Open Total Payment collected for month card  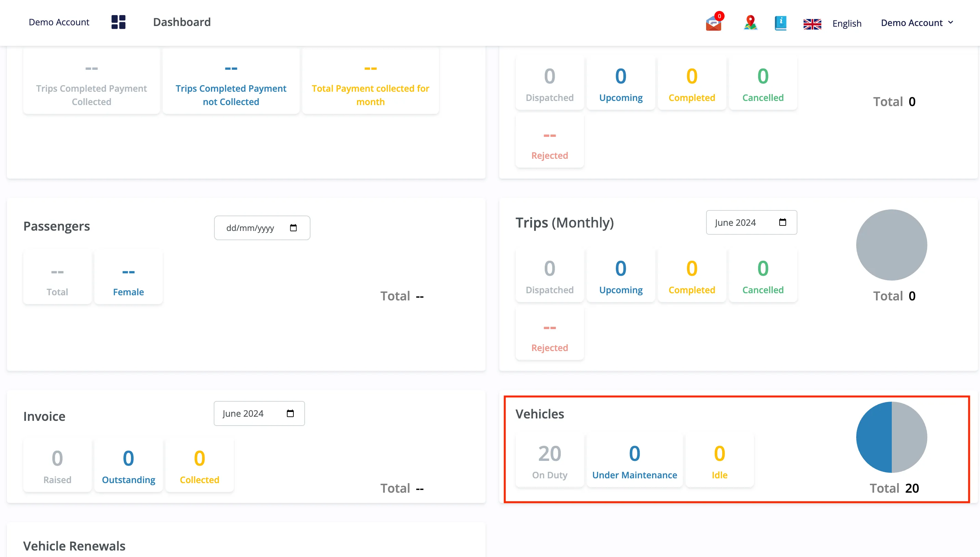(x=370, y=81)
